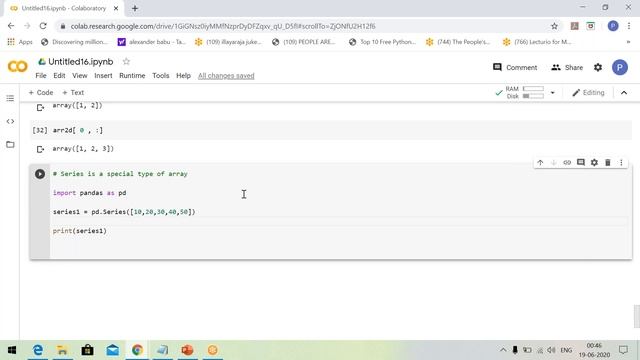Open the Comment panel
Image resolution: width=640 pixels, height=360 pixels.
point(515,67)
